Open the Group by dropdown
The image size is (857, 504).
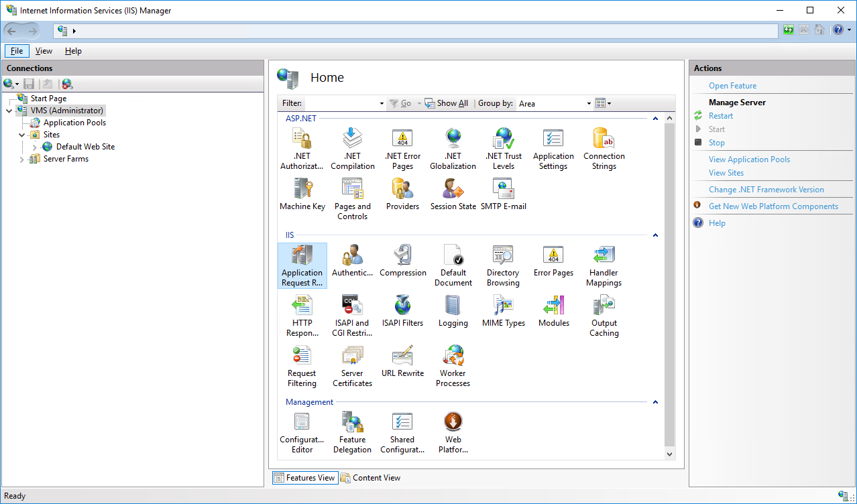point(555,103)
